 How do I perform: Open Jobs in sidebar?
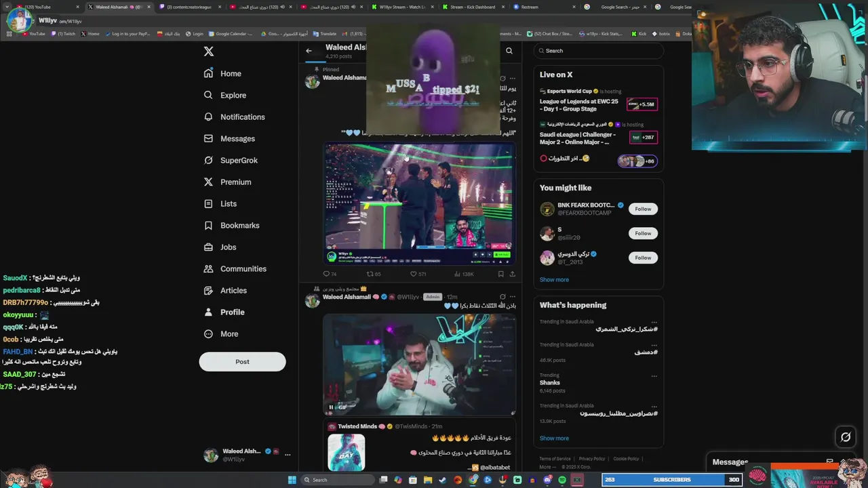coord(220,247)
